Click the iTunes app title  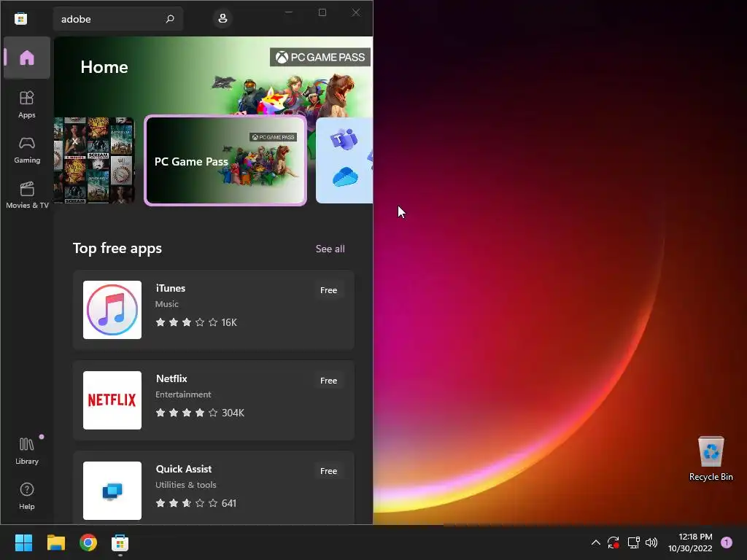click(x=171, y=288)
